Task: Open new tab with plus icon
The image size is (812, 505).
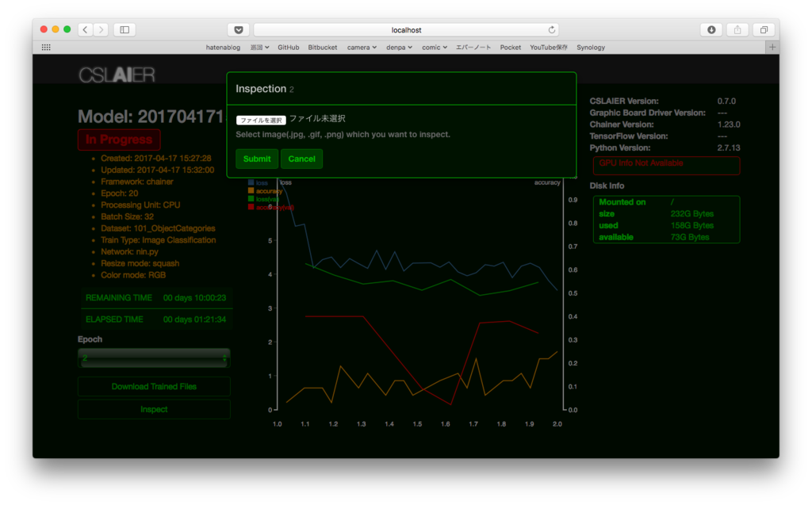Action: coord(772,47)
